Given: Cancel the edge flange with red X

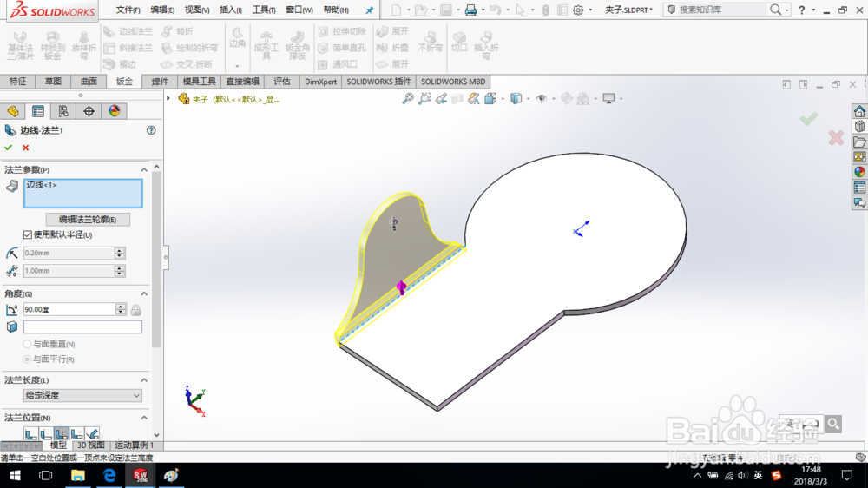Looking at the screenshot, I should 25,148.
